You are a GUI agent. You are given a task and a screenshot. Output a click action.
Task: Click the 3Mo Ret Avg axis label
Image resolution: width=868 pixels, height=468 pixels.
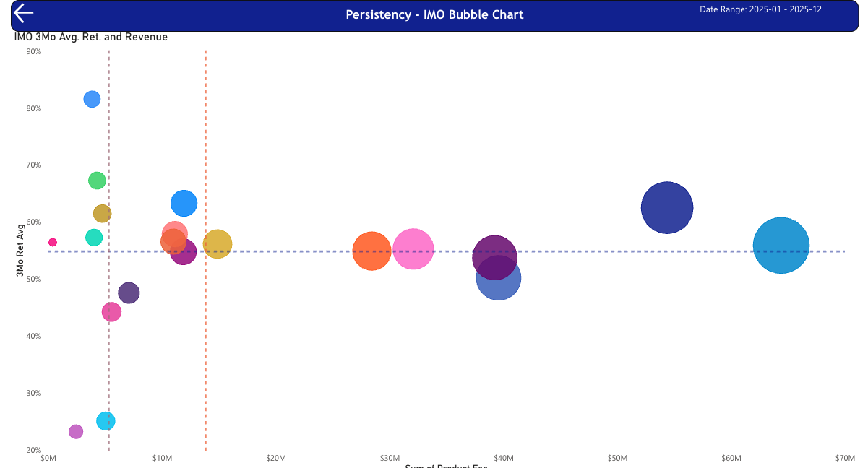19,249
